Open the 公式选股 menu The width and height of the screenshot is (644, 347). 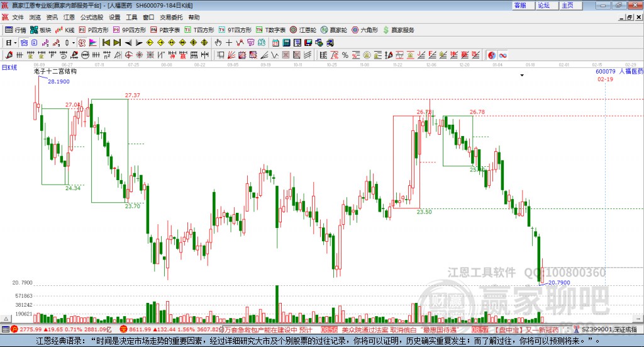click(92, 17)
